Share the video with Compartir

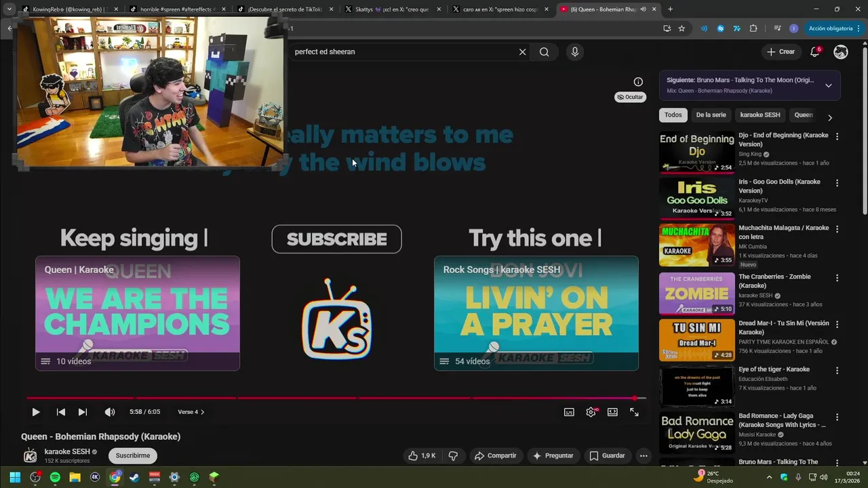click(x=496, y=455)
